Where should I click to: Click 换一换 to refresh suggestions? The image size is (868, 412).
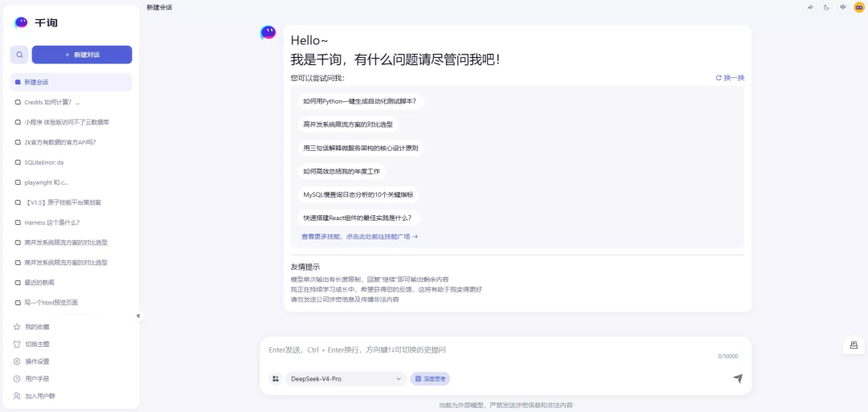point(730,78)
